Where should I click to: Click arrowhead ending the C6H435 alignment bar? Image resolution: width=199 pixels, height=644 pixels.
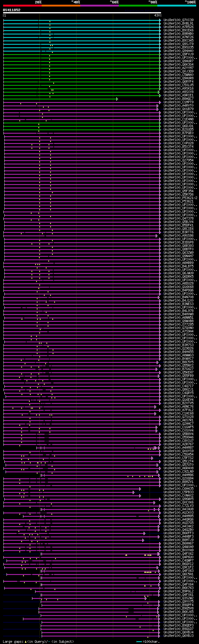click(x=140, y=489)
